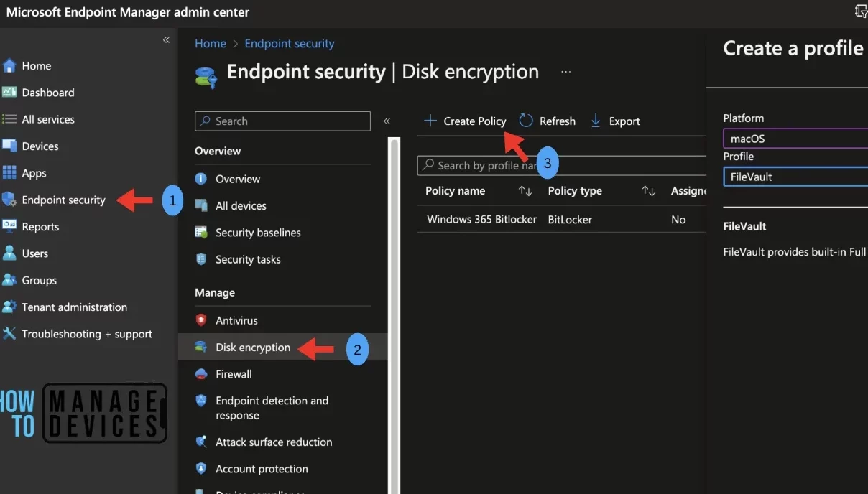Open Tenant administration
868x494 pixels.
point(74,307)
